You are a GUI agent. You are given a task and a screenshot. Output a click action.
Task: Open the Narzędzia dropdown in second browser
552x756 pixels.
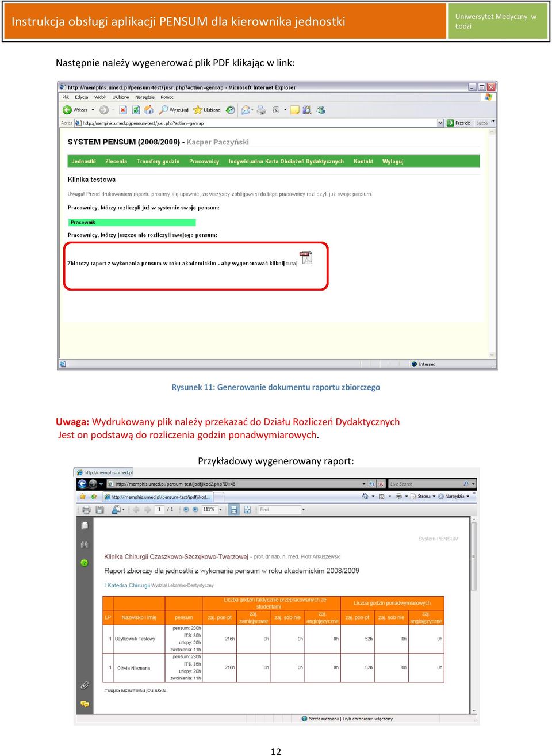[454, 496]
